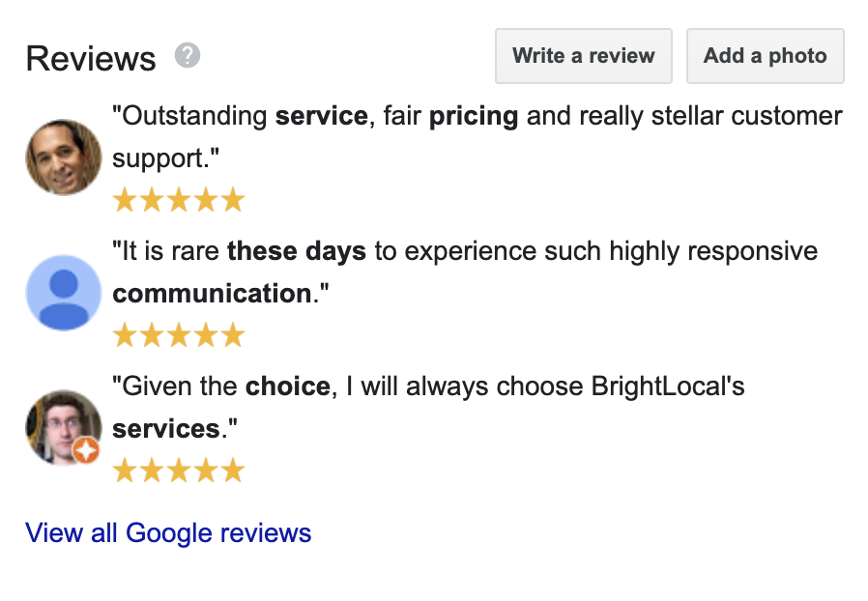Click the Reviews heading

[x=90, y=57]
